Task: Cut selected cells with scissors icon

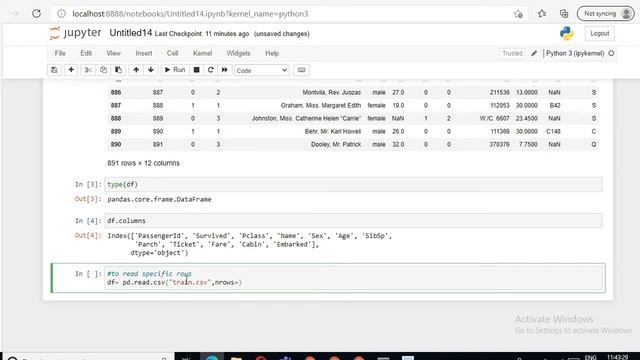Action: click(88, 70)
